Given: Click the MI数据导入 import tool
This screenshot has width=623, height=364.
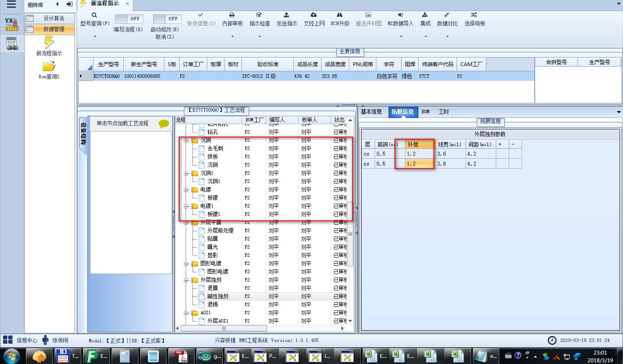Looking at the screenshot, I should [x=401, y=19].
